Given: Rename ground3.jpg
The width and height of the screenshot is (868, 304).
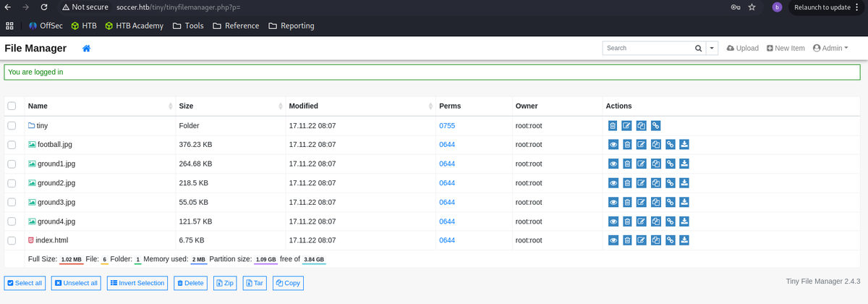Looking at the screenshot, I should (x=642, y=202).
